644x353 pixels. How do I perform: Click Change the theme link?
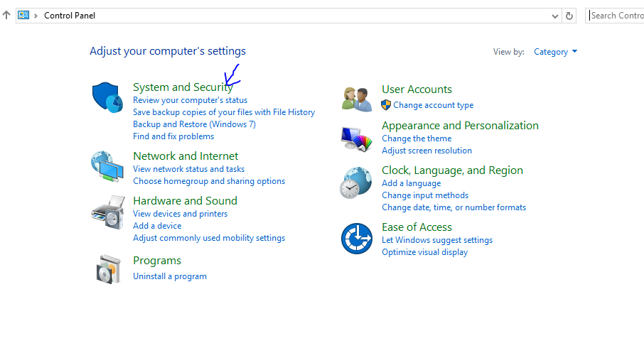[417, 139]
